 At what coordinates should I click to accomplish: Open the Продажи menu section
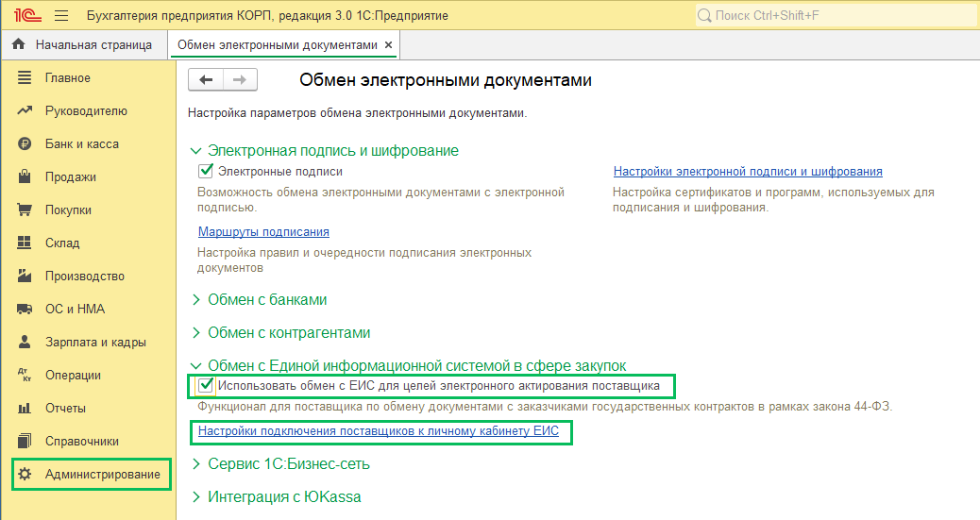point(71,176)
